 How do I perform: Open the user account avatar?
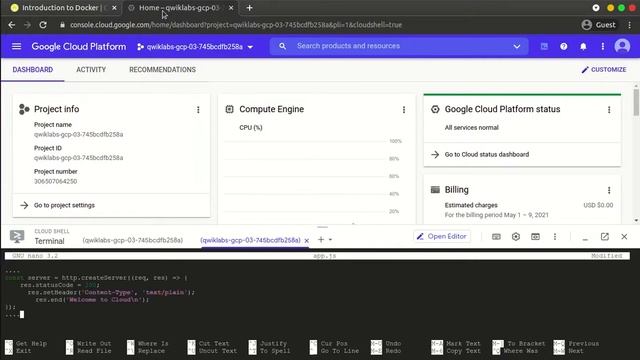pyautogui.click(x=622, y=46)
